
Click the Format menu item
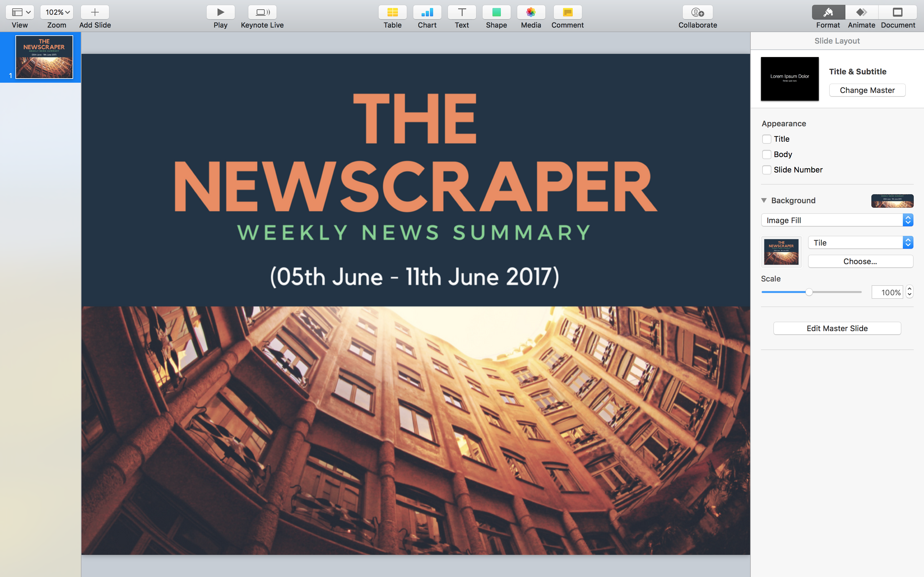[x=827, y=17]
